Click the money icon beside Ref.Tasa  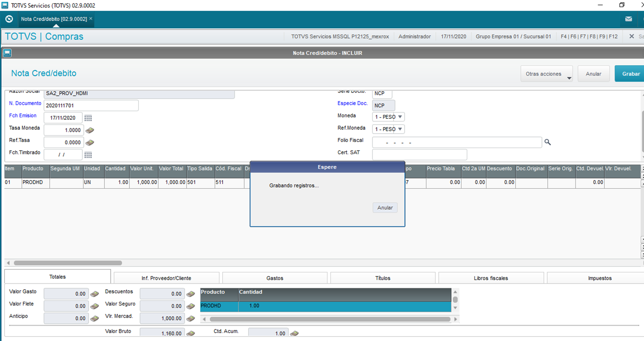tap(90, 143)
